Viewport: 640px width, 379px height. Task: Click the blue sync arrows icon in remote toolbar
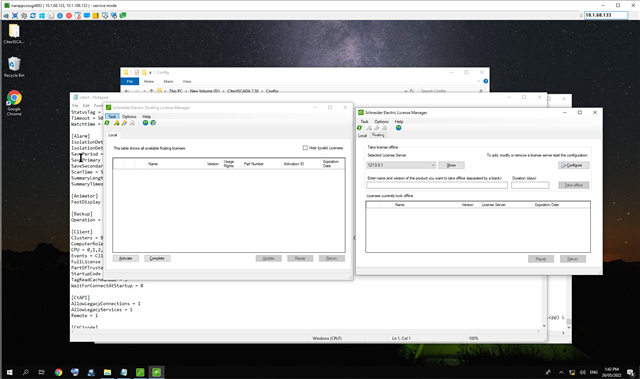[33, 16]
